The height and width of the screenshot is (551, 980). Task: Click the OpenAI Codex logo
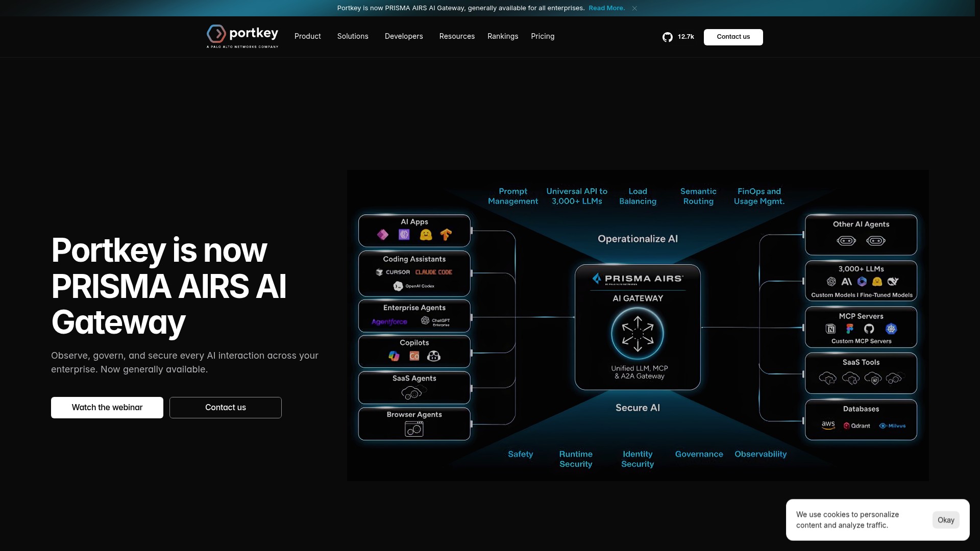point(414,286)
